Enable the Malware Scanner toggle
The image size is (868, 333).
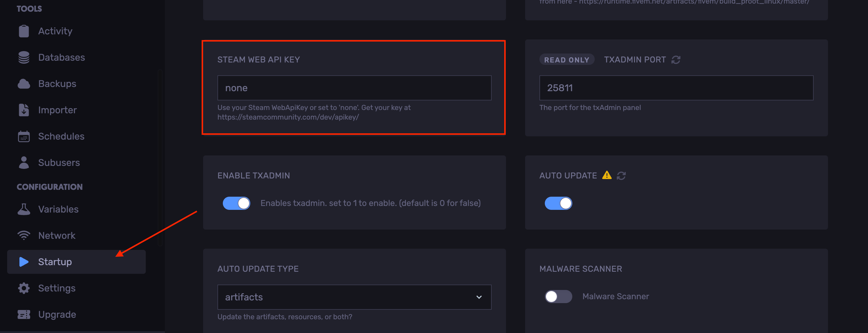558,297
